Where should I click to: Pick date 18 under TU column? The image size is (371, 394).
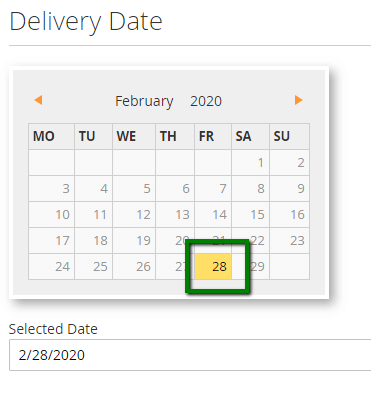[x=94, y=241]
